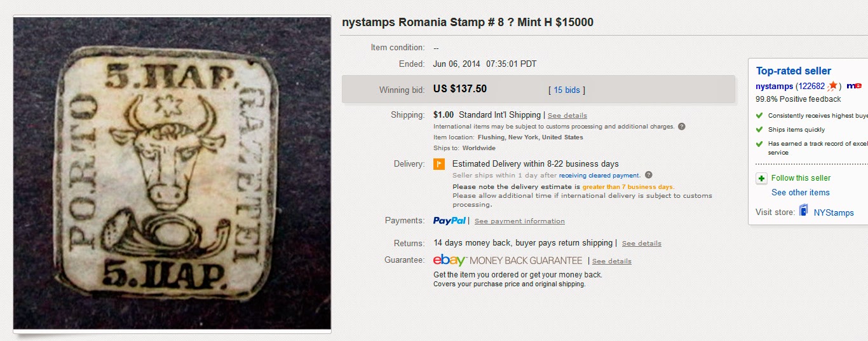
Task: Open the 15 bids history link
Action: pos(567,90)
